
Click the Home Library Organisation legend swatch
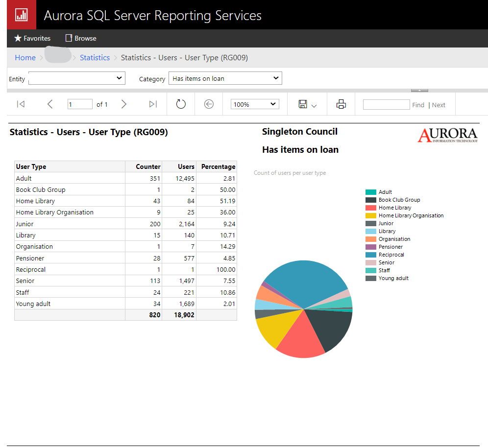click(371, 215)
